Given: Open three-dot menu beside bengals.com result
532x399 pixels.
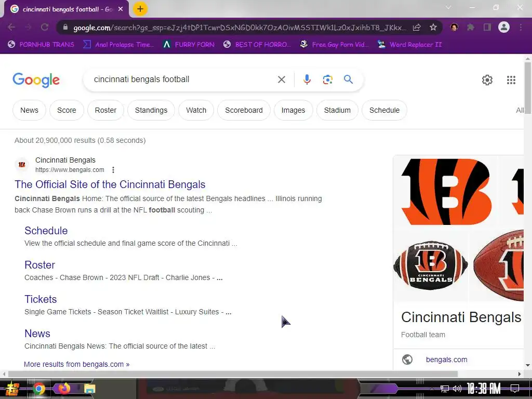Looking at the screenshot, I should [113, 170].
